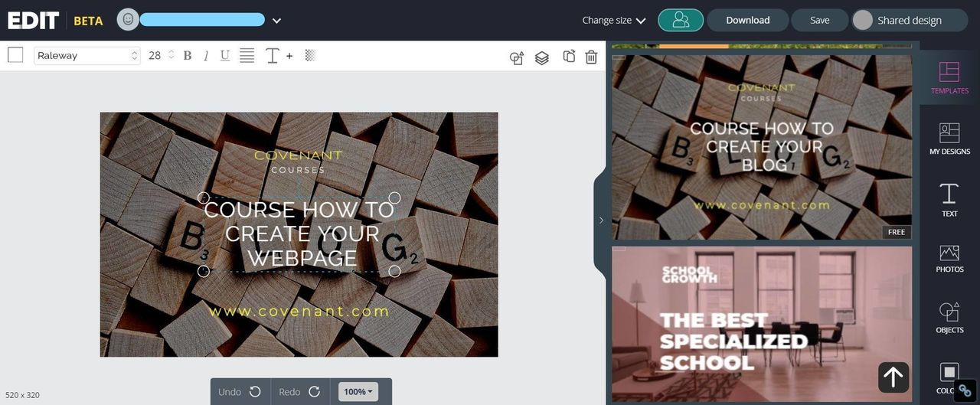Open the text color swatch
The height and width of the screenshot is (405, 980).
pos(15,55)
